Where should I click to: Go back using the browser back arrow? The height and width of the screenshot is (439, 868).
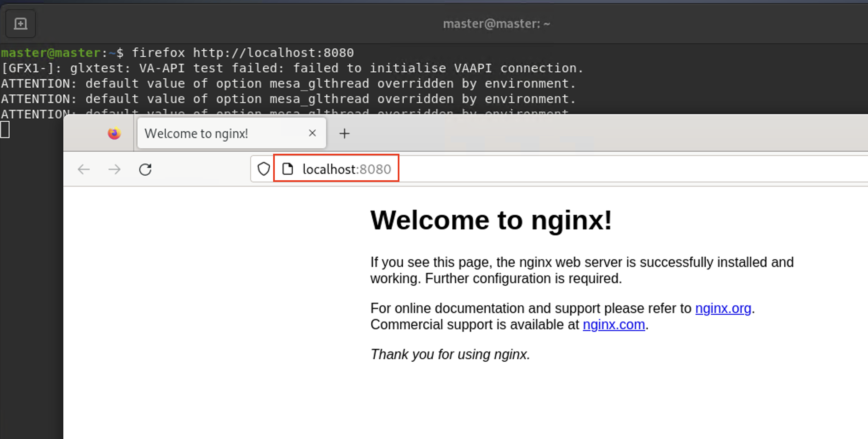tap(84, 170)
